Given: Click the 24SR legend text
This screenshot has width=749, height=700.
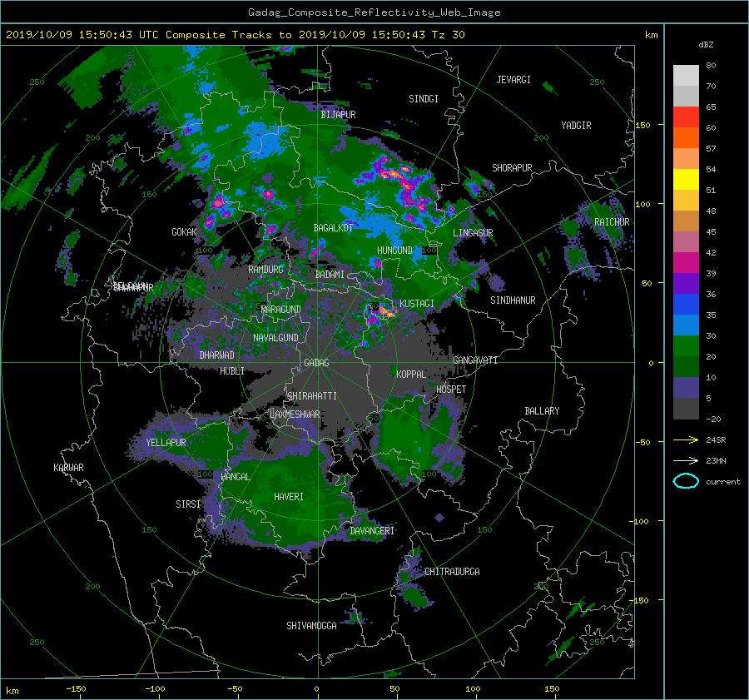Looking at the screenshot, I should pyautogui.click(x=716, y=440).
